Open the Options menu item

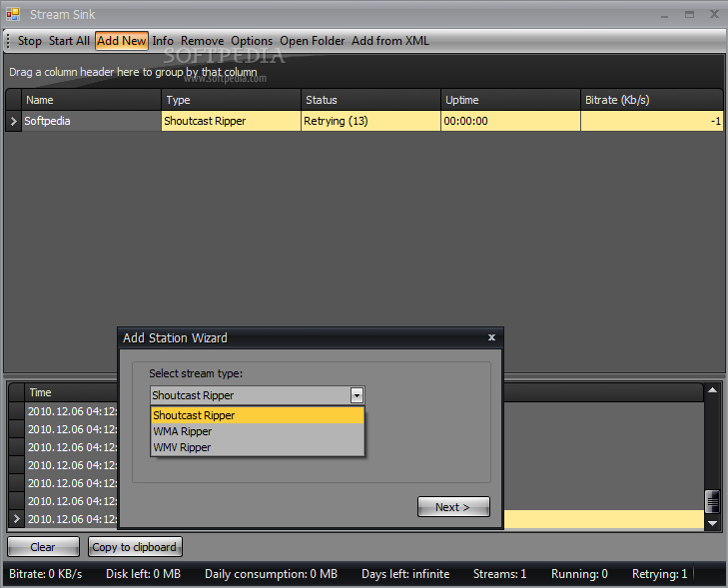tap(252, 41)
